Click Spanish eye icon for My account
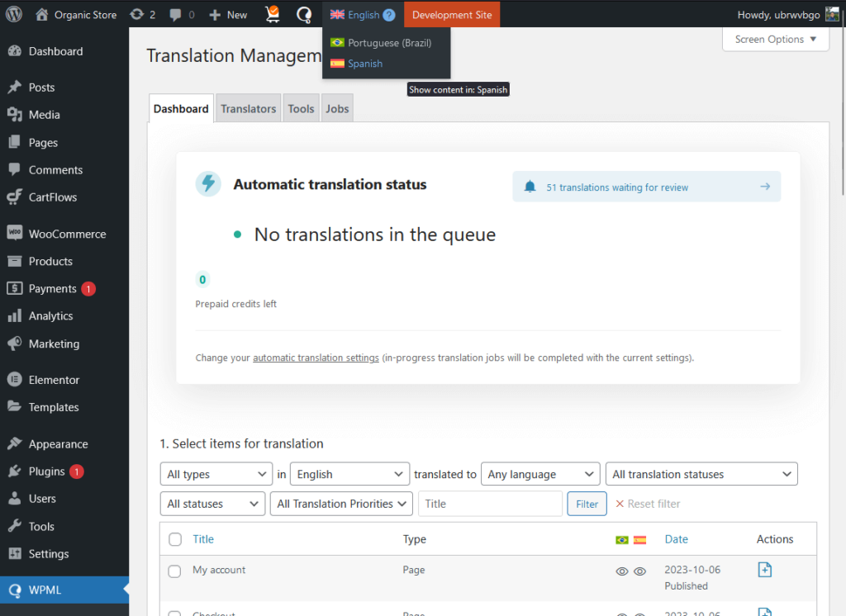The width and height of the screenshot is (846, 616). [640, 571]
